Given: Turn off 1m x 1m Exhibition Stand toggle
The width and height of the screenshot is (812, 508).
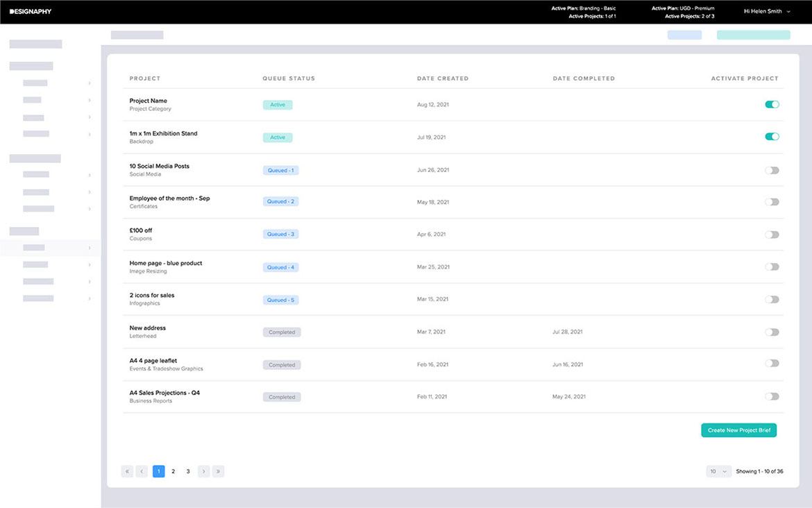Looking at the screenshot, I should 772,137.
